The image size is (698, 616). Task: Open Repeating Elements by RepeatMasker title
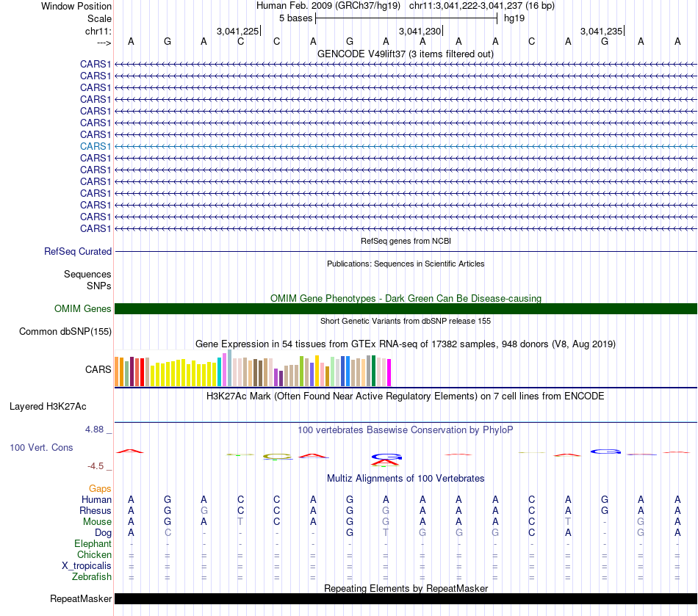[406, 588]
